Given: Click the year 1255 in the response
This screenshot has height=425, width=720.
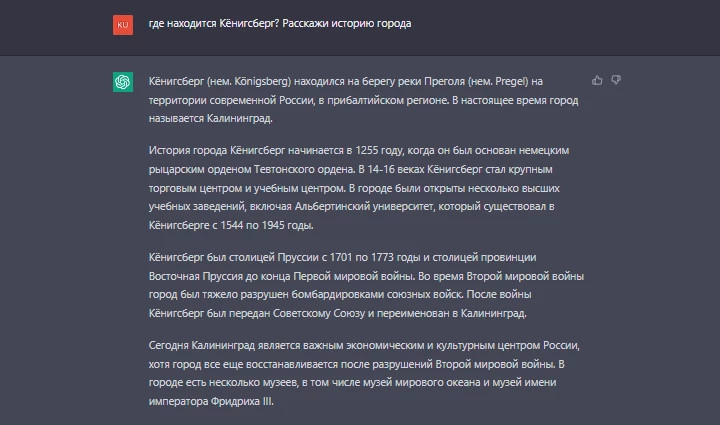Looking at the screenshot, I should point(366,151).
